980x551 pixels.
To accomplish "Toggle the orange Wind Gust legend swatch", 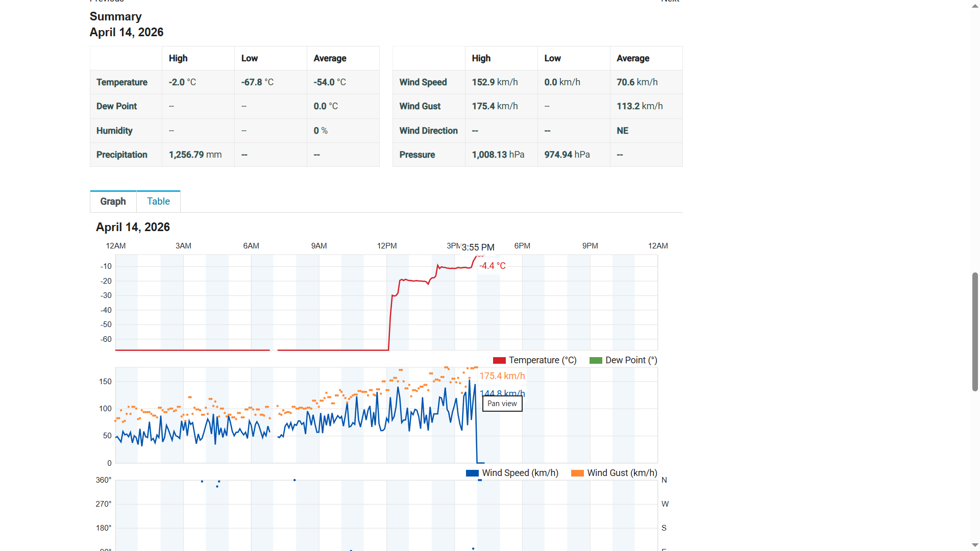I will [577, 473].
